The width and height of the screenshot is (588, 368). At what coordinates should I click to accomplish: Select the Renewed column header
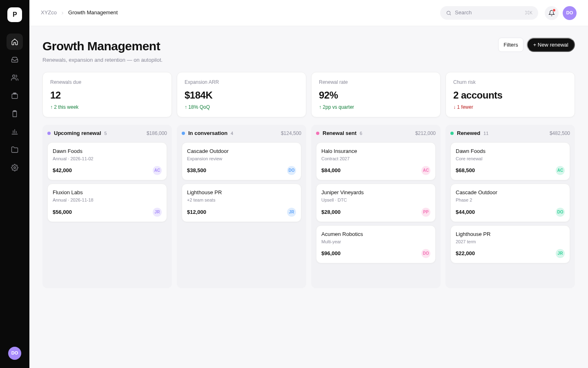point(510,133)
